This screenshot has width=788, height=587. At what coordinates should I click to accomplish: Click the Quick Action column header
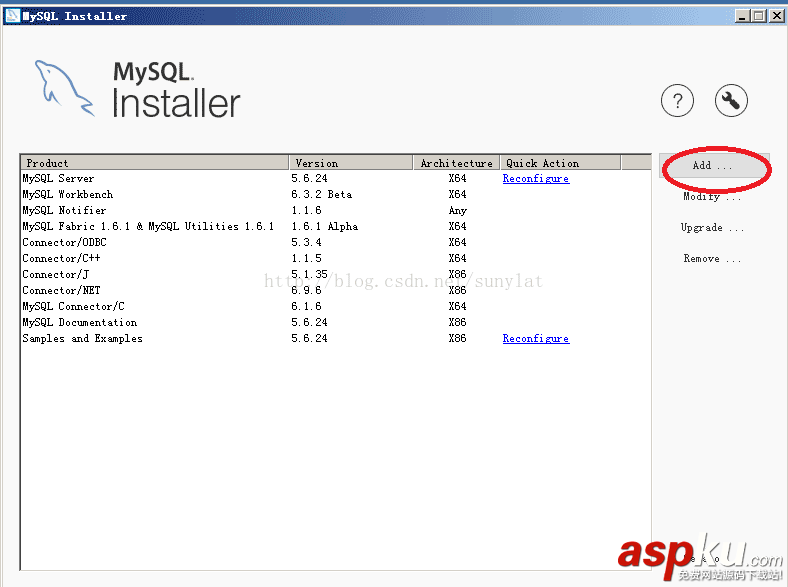coord(560,163)
